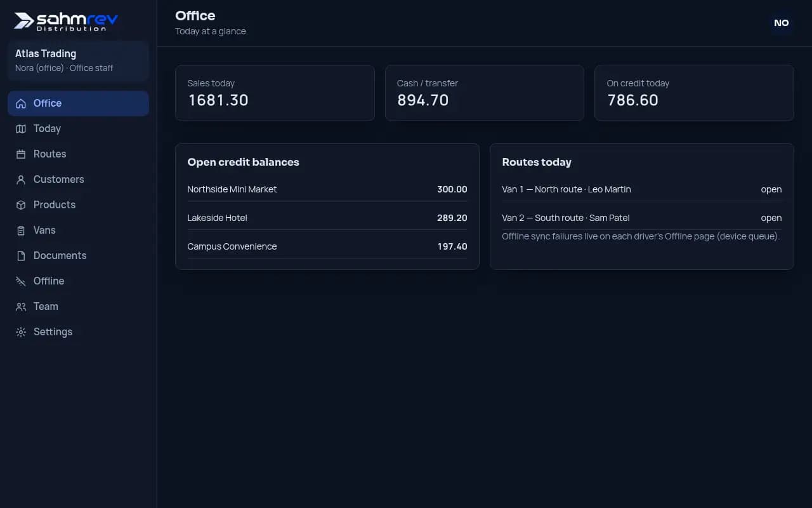Click the offline sync failures note
Image resolution: width=812 pixels, height=508 pixels.
641,236
